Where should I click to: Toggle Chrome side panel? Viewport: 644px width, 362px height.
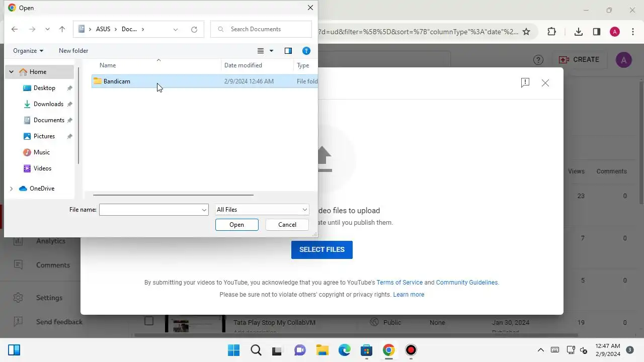(x=597, y=32)
